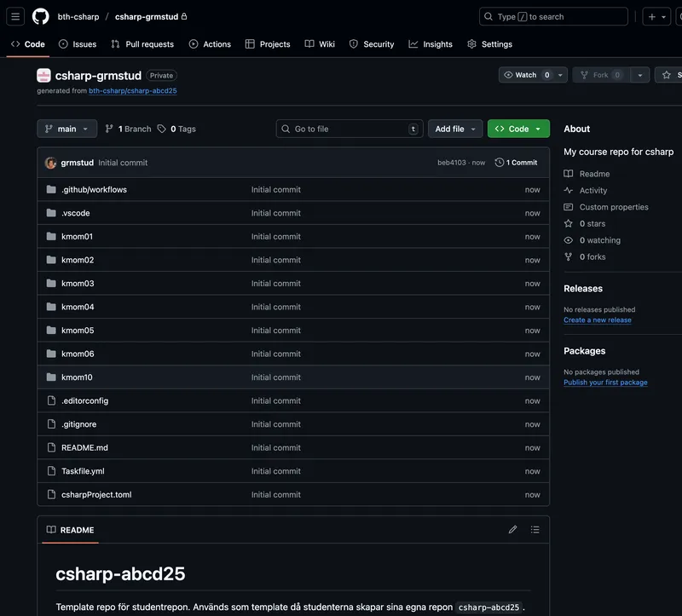This screenshot has width=682, height=616.
Task: Open the hamburger navigation menu
Action: click(x=15, y=16)
